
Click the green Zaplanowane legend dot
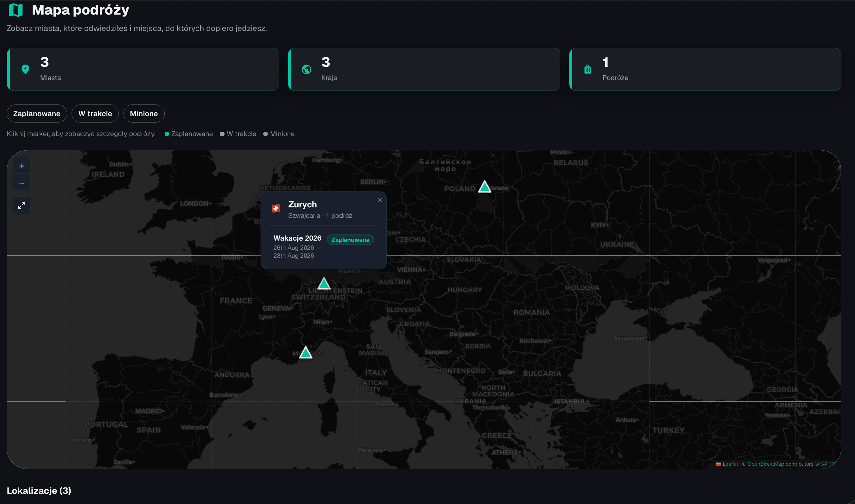[x=167, y=134]
